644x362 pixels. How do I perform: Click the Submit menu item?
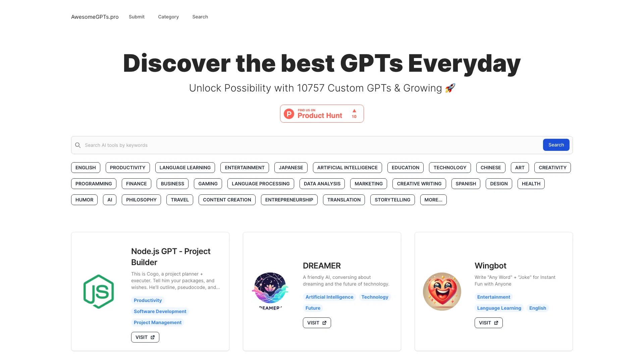pos(137,17)
